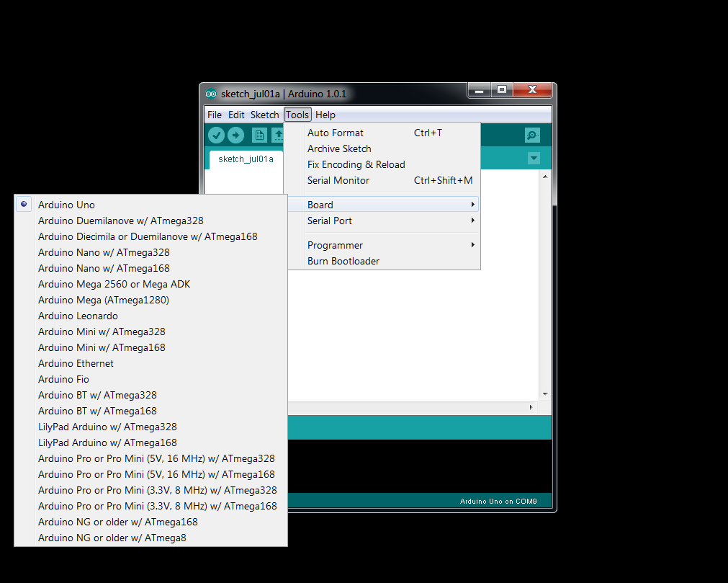Screen dimensions: 728x583
Task: Pick Arduino Nano w/ ATmega328
Action: pos(151,252)
